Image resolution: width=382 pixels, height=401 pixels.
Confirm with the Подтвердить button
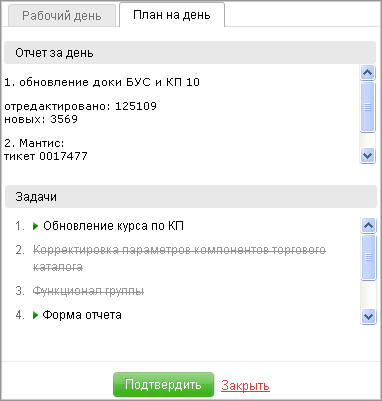pyautogui.click(x=163, y=385)
